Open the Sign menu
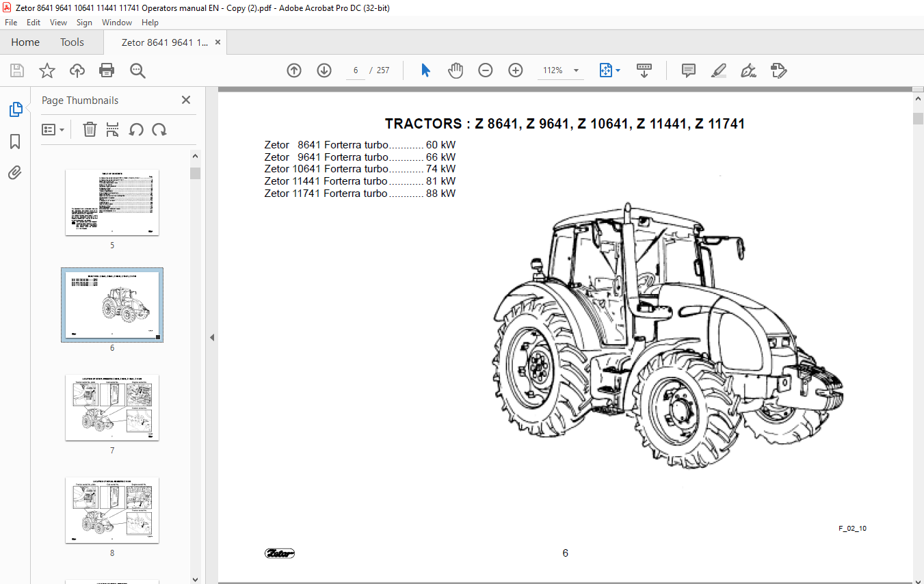The width and height of the screenshot is (924, 584). [84, 23]
